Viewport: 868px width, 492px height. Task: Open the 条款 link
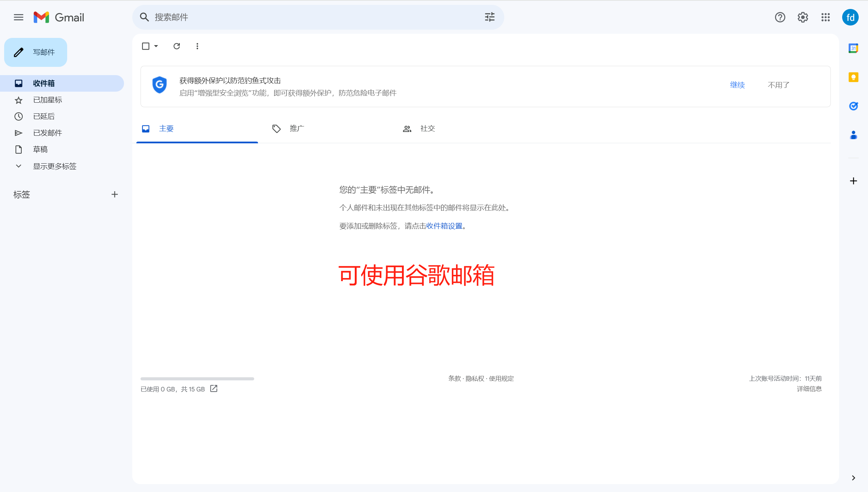455,378
